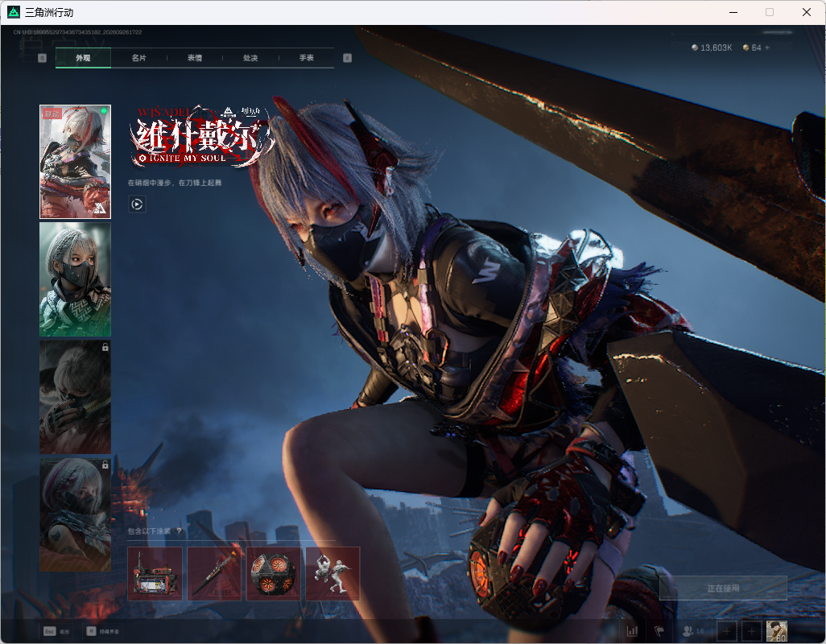Open the help icon beside 包含以下涂装
This screenshot has height=644, width=826.
179,530
